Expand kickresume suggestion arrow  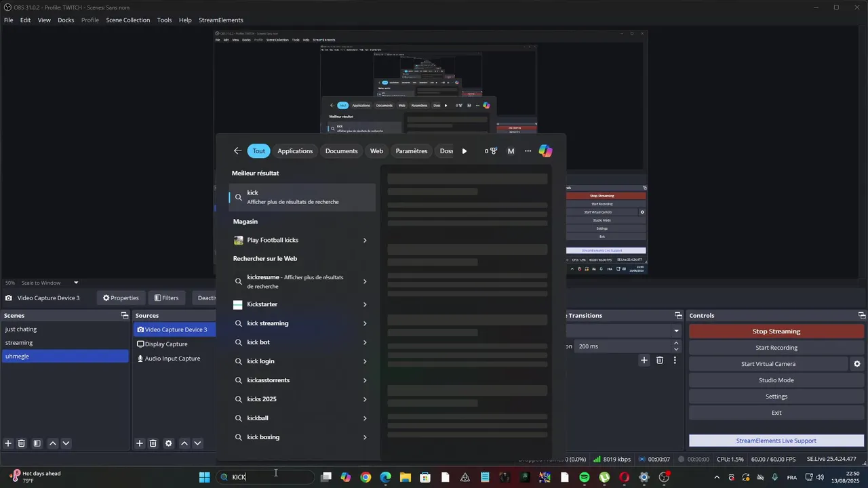click(365, 281)
